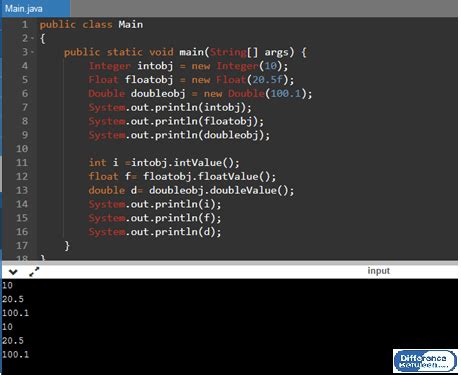Place cursor on 'public class Main' line
461x375 pixels.
point(91,25)
